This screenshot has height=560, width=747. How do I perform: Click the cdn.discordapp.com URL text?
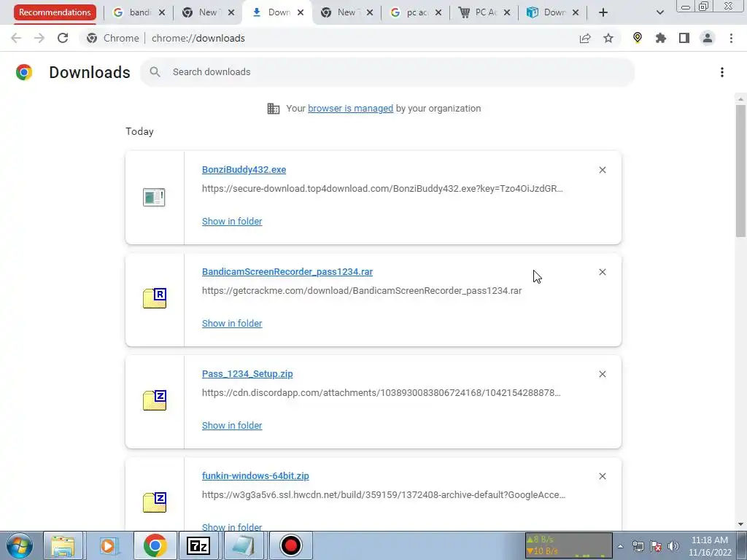pos(381,393)
